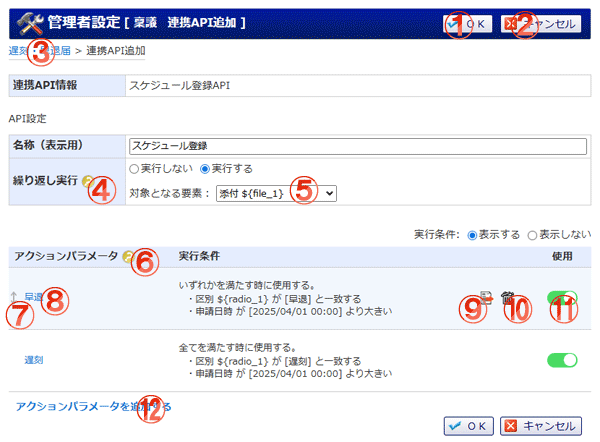
Task: Click the bottom OK button
Action: click(469, 426)
